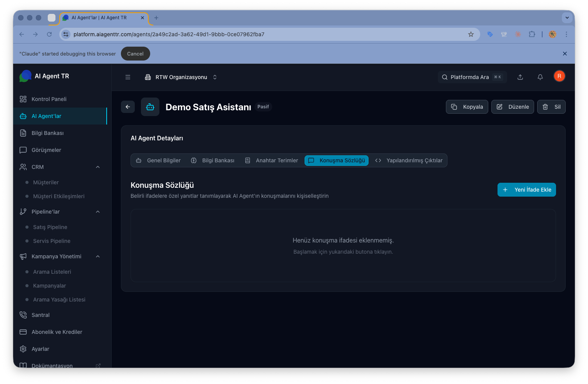Open Chrome extensions puzzle icon

tap(532, 34)
